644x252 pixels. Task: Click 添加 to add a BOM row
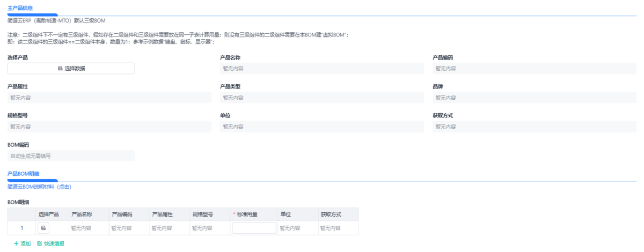pos(22,243)
